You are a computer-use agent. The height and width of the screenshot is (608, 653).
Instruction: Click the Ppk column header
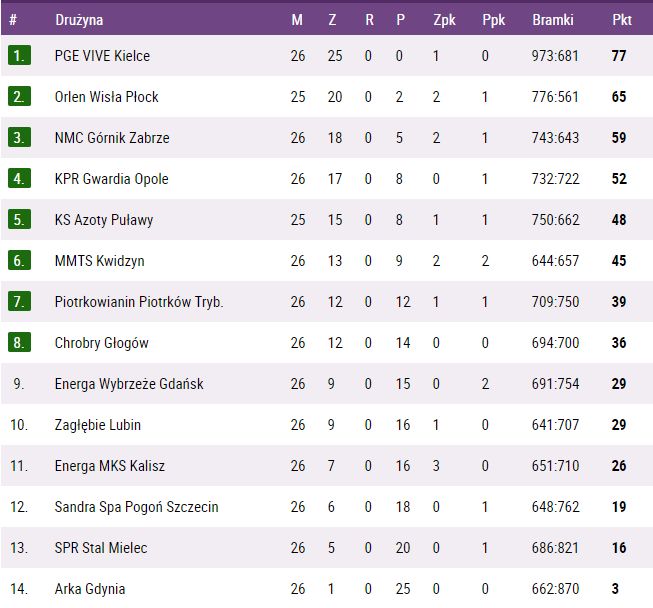tap(493, 20)
